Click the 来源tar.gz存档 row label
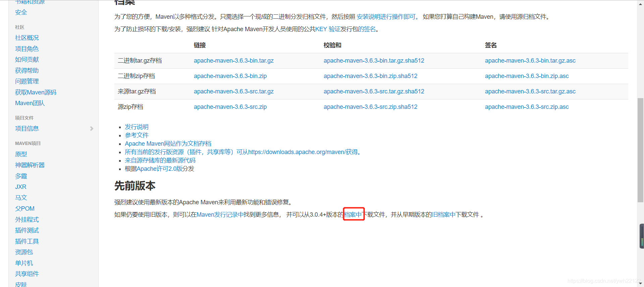The image size is (644, 287). click(137, 91)
